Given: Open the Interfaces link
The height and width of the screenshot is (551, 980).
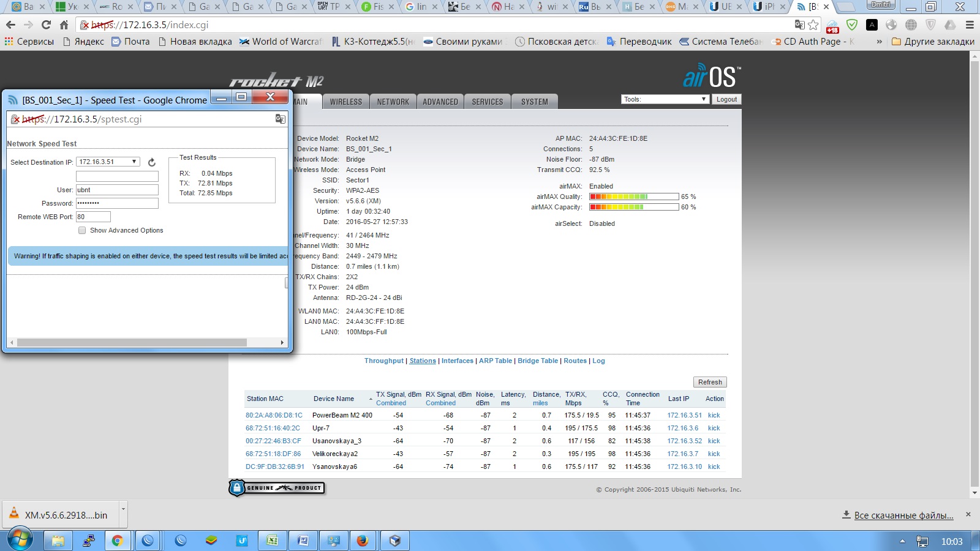Looking at the screenshot, I should click(x=458, y=361).
